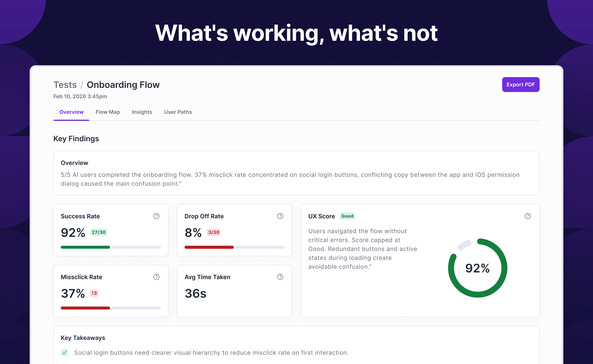This screenshot has width=593, height=364.
Task: Open the Missclick Rate help icon
Action: pos(156,277)
